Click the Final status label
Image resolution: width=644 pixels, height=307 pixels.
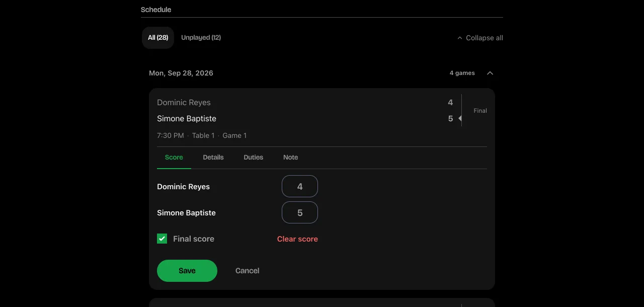tap(480, 111)
